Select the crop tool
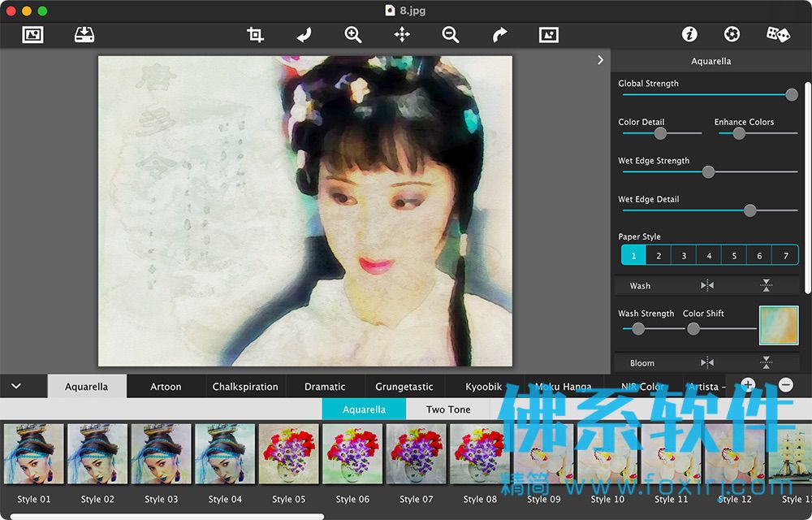 pos(255,35)
